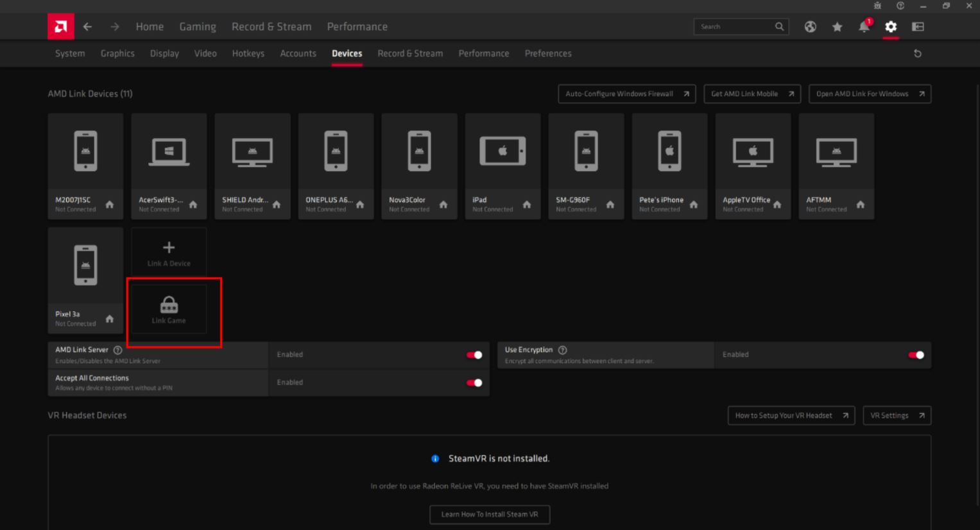This screenshot has height=530, width=980.
Task: Click Use Encryption help icon
Action: pos(563,350)
